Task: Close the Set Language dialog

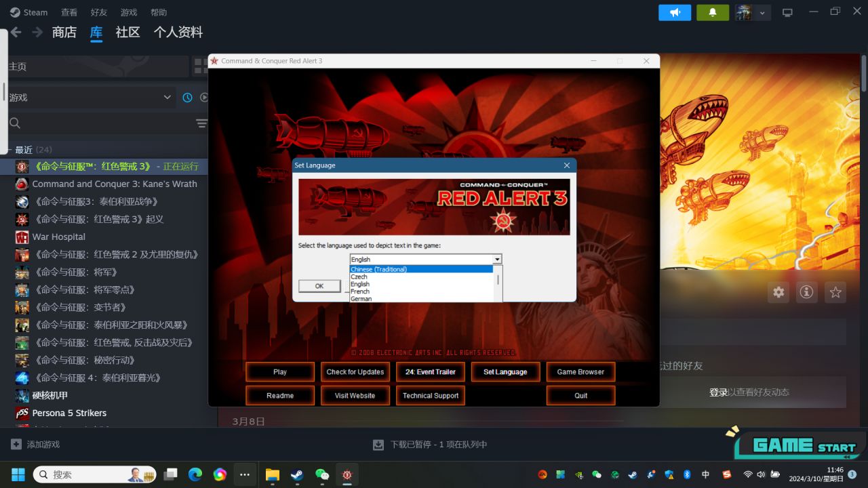Action: tap(567, 165)
